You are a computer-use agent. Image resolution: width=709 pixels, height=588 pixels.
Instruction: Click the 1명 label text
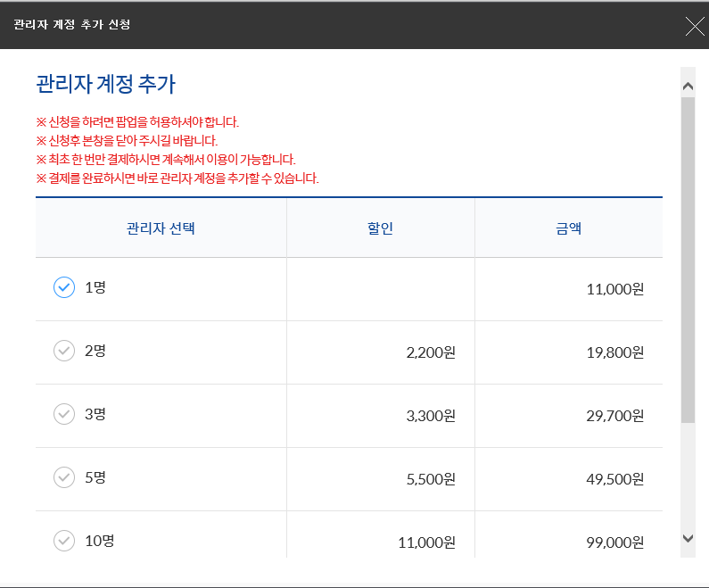95,287
